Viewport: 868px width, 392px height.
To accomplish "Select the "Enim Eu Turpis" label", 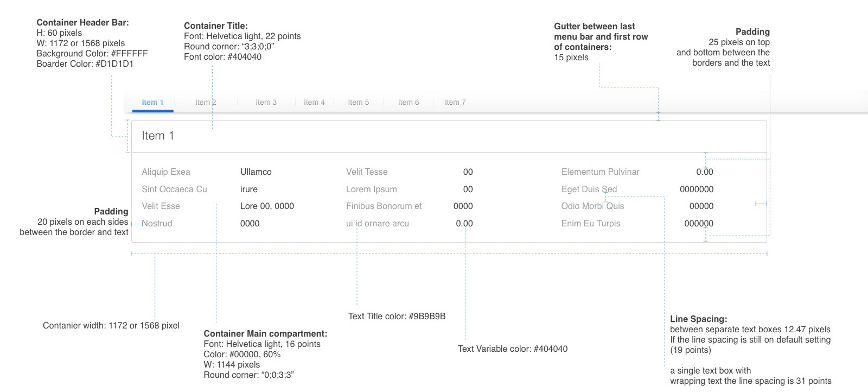I will click(x=590, y=224).
